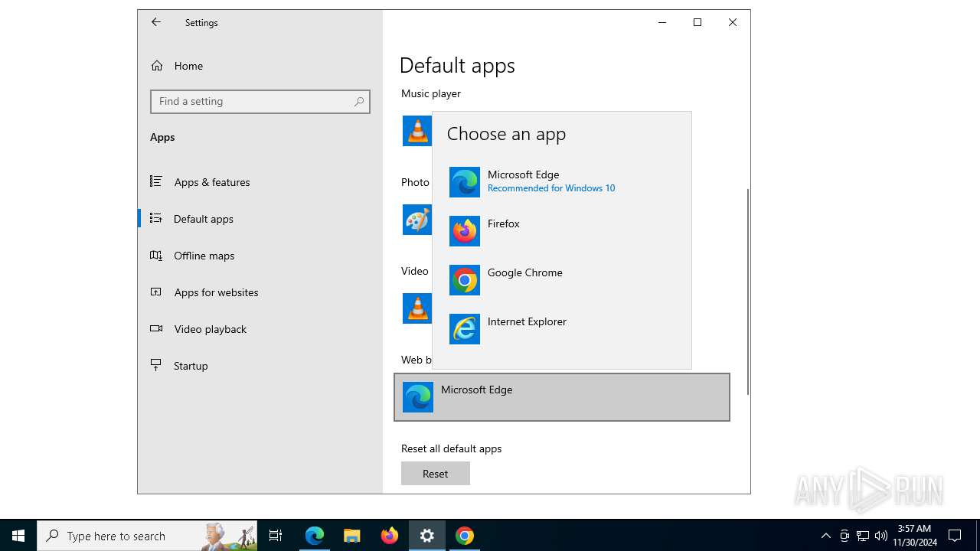
Task: Launch Firefox from the taskbar
Action: 390,536
